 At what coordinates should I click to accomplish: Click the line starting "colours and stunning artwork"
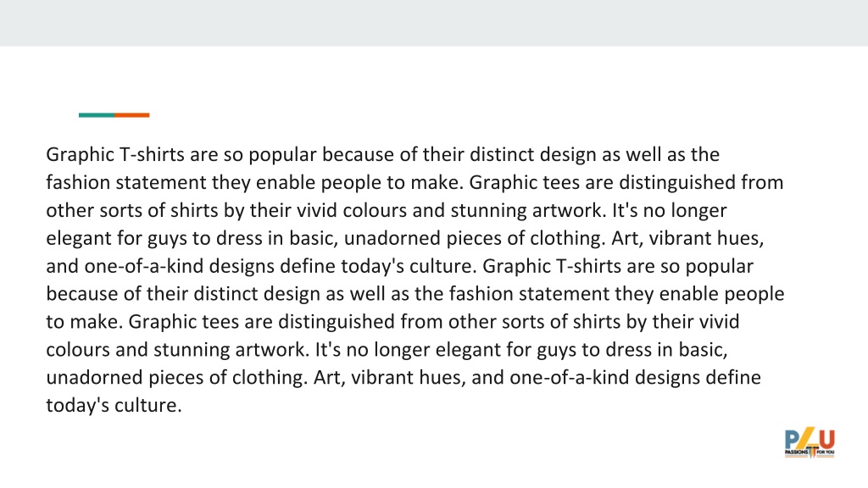(x=387, y=350)
